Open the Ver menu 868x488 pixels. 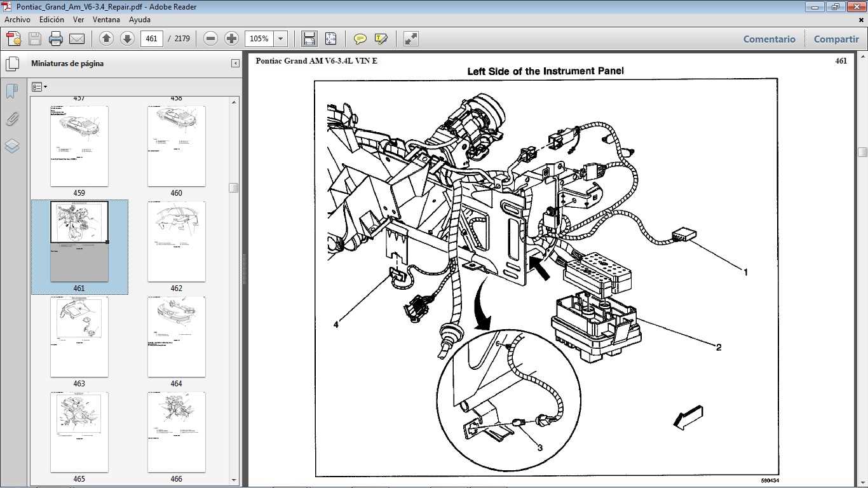tap(79, 20)
